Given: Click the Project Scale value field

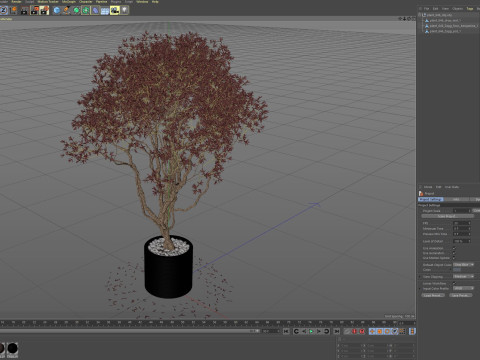Looking at the screenshot, I should point(462,211).
